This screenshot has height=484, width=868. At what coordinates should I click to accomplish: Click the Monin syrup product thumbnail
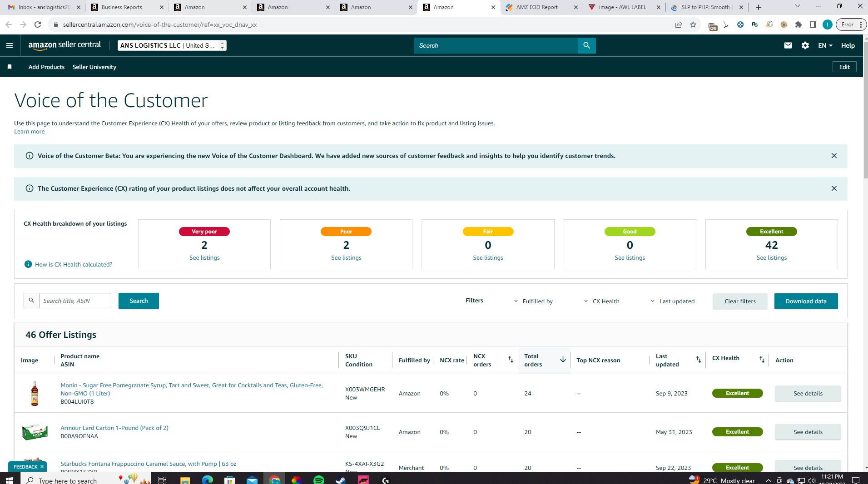(35, 393)
